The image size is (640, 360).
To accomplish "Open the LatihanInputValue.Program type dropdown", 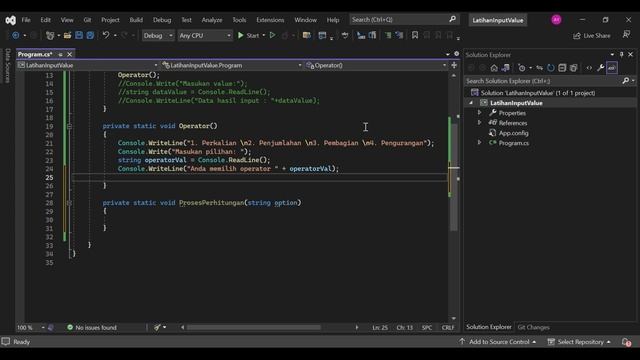I will pyautogui.click(x=231, y=65).
